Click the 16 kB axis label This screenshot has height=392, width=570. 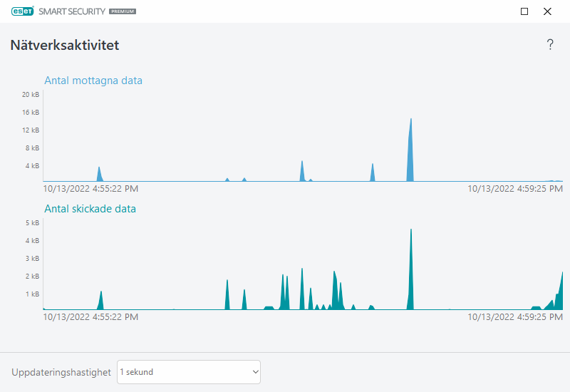[31, 113]
